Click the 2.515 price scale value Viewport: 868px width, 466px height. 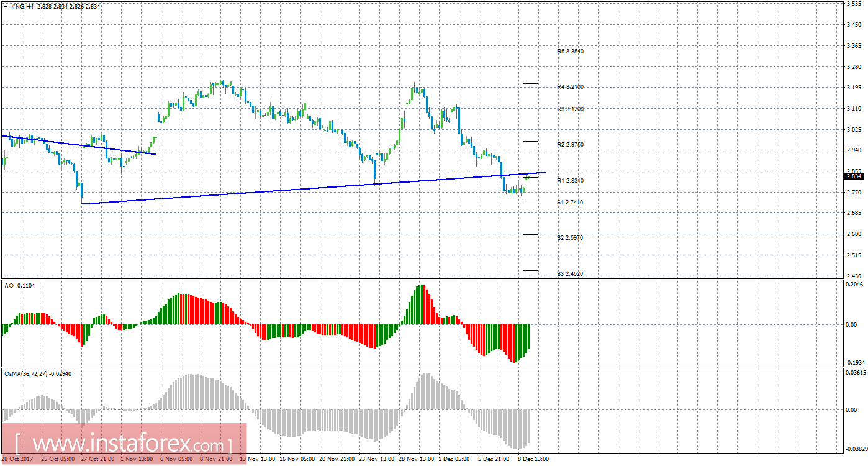854,255
